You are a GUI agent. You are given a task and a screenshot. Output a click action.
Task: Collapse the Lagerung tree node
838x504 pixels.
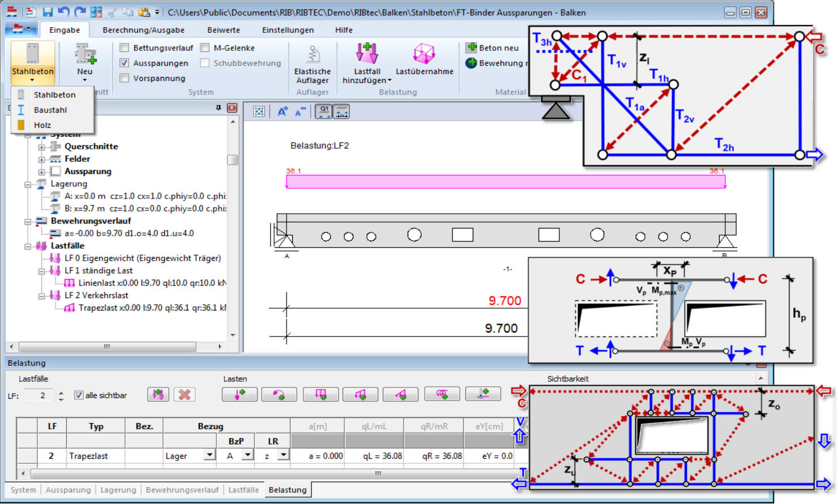pos(28,184)
